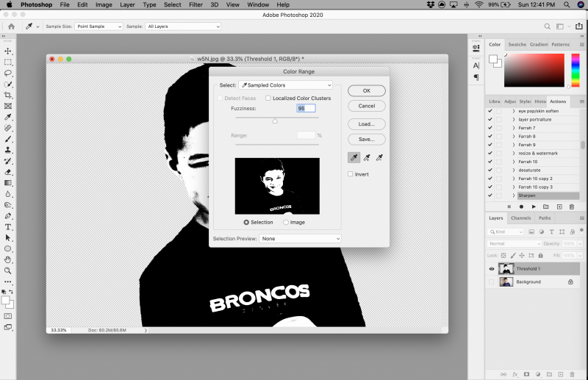588x380 pixels.
Task: Open the Sample Size dropdown
Action: [x=98, y=26]
